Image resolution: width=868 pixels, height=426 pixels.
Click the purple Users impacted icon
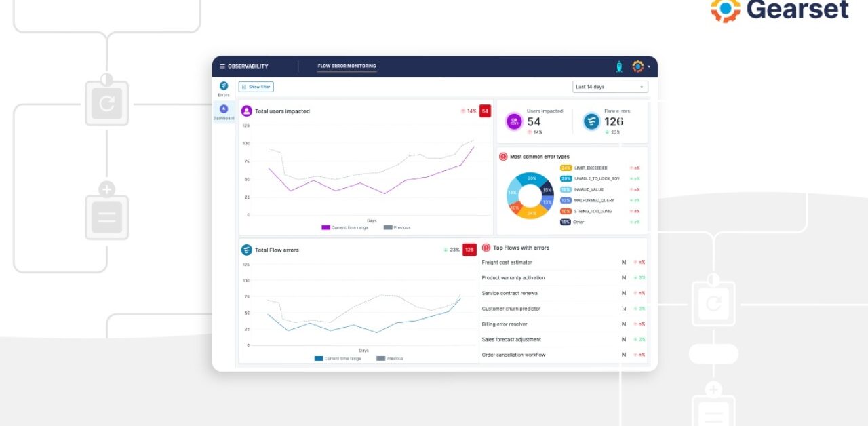coord(515,121)
